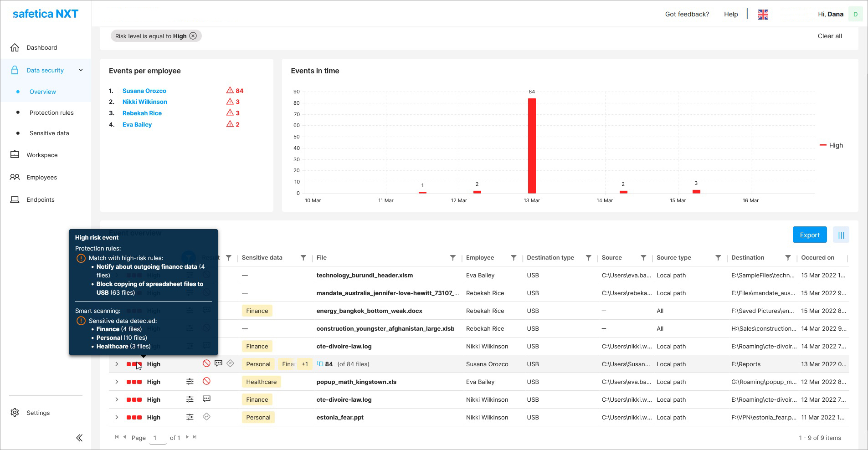Click Dana's user avatar
This screenshot has height=450, width=868.
(x=855, y=14)
